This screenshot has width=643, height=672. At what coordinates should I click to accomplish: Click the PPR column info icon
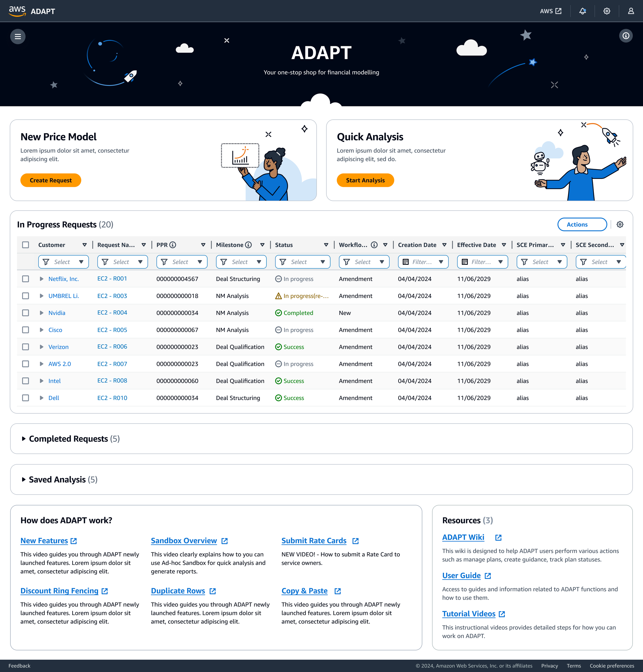[x=173, y=245]
